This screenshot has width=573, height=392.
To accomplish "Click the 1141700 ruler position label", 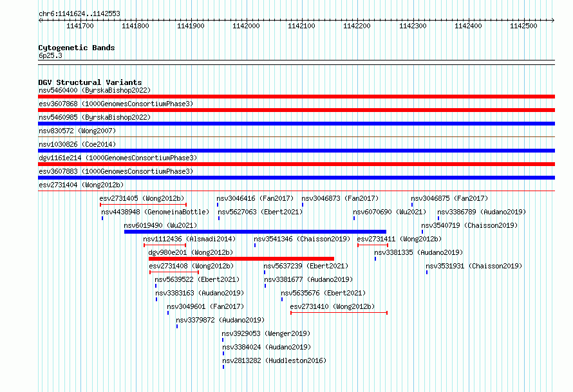I will [x=80, y=26].
